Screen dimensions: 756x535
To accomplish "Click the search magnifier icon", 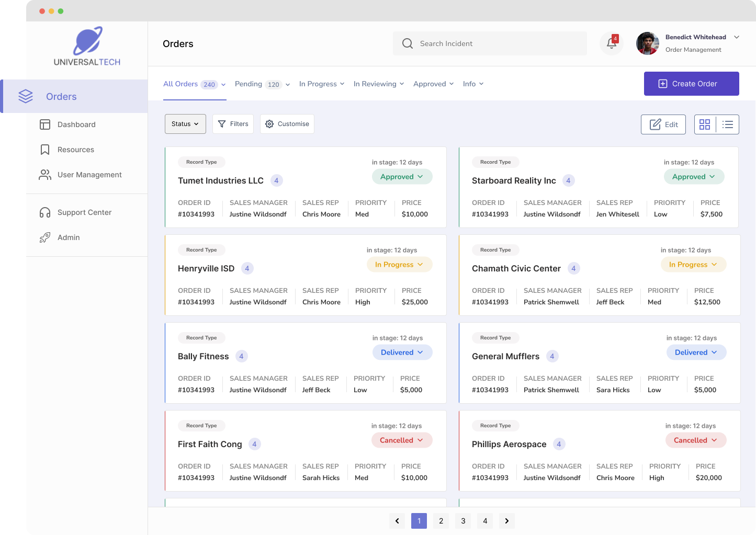I will pyautogui.click(x=407, y=43).
